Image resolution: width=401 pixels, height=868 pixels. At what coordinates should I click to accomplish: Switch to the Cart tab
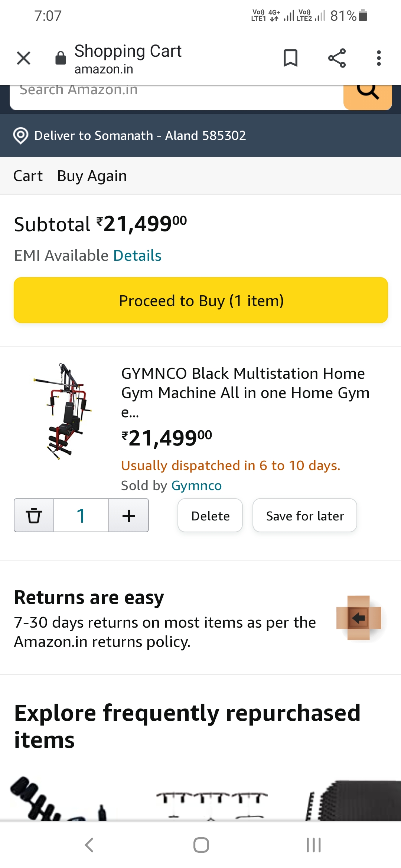(28, 176)
